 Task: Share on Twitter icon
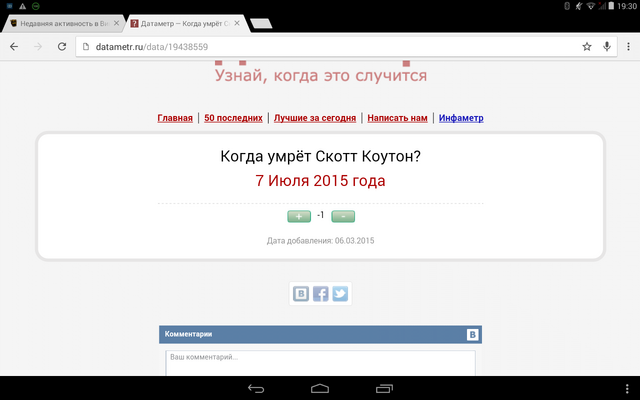tap(340, 293)
